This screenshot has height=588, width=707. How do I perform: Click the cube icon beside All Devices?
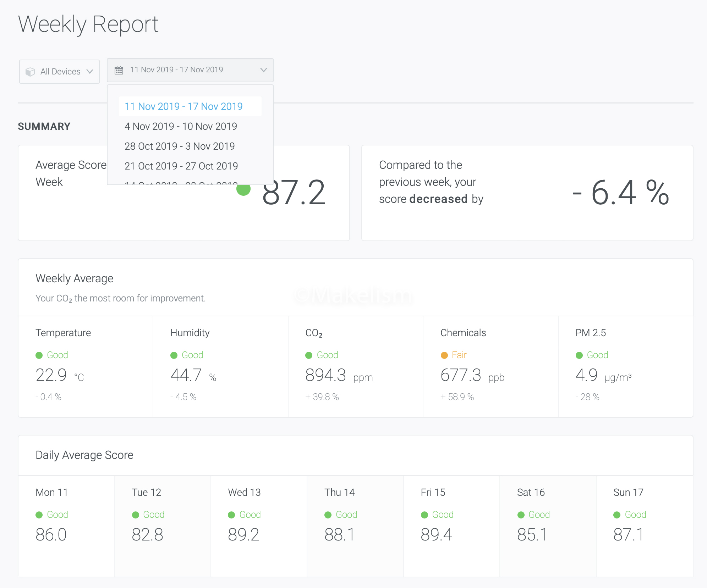point(30,72)
